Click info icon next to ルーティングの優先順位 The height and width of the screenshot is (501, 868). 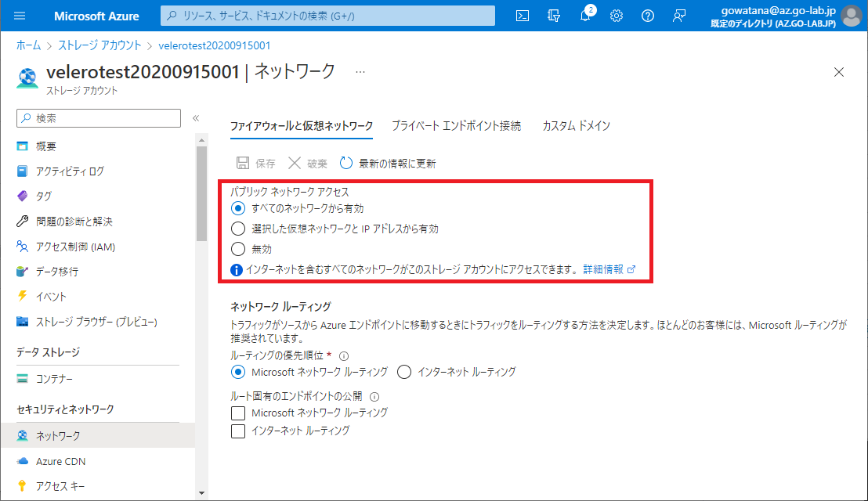tap(344, 356)
